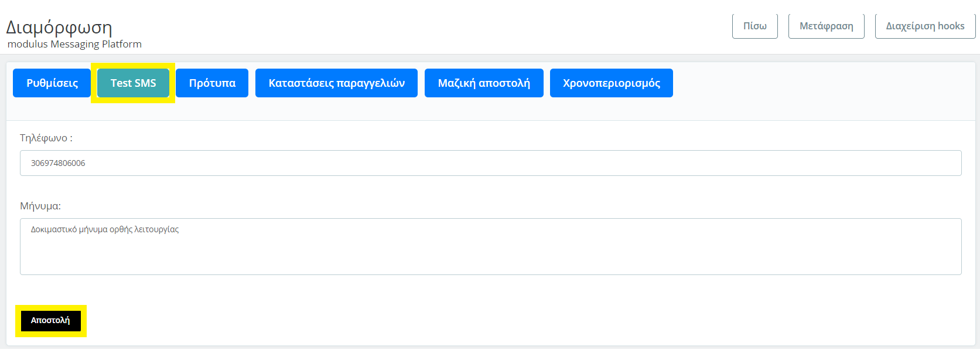Click the blank area right of Αποστολή button

pos(469,321)
